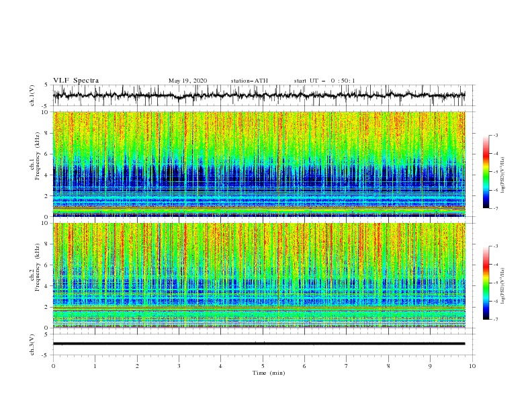Click the ch.2 spectrogram plot
Screen dimensions: 532x411
tap(259, 275)
